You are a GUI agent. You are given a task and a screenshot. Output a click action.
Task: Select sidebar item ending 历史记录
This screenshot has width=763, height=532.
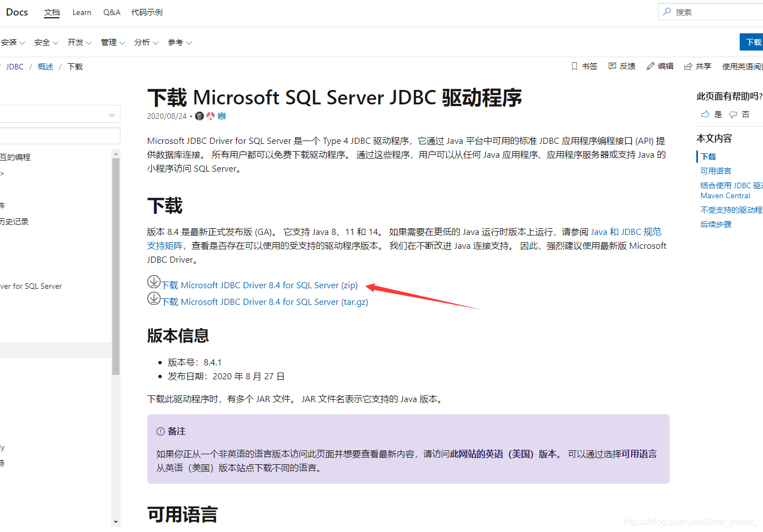coord(14,222)
